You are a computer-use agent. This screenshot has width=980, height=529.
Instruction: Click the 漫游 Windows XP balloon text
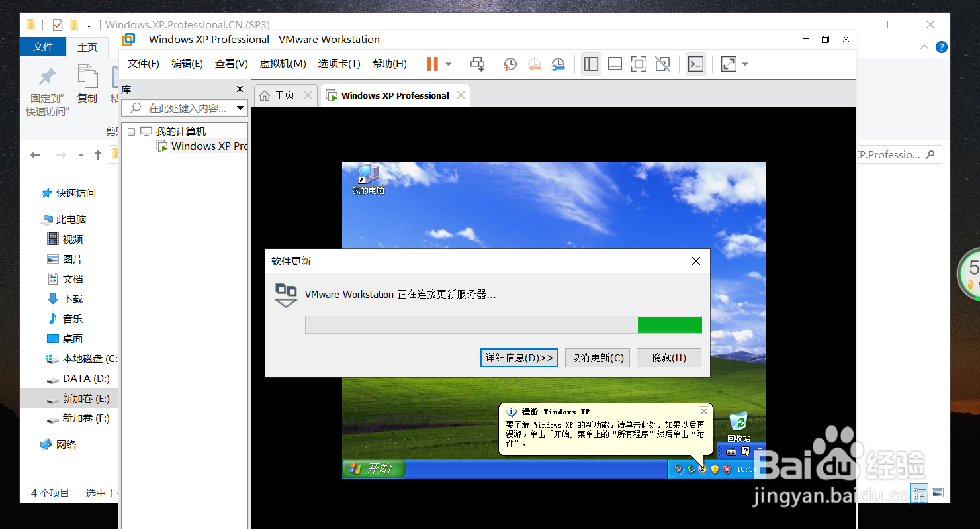605,434
